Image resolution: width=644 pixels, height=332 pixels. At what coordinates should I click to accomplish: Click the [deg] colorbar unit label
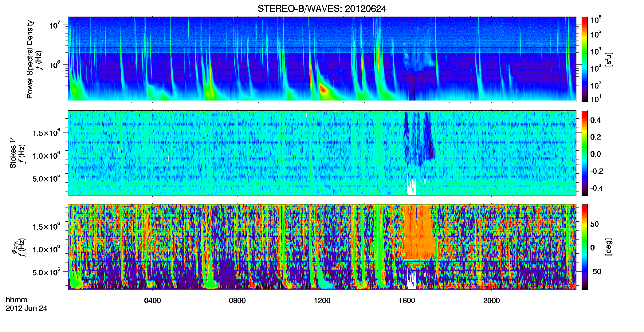[608, 247]
